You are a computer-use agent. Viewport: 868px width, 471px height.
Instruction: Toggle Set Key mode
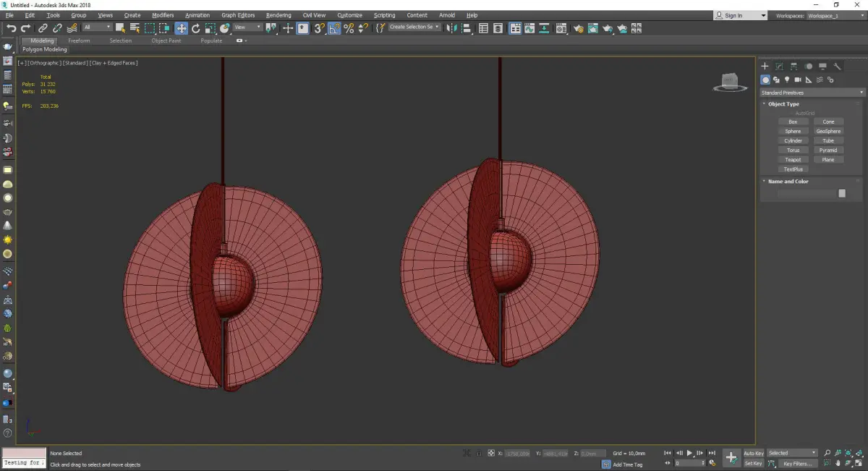tap(753, 463)
